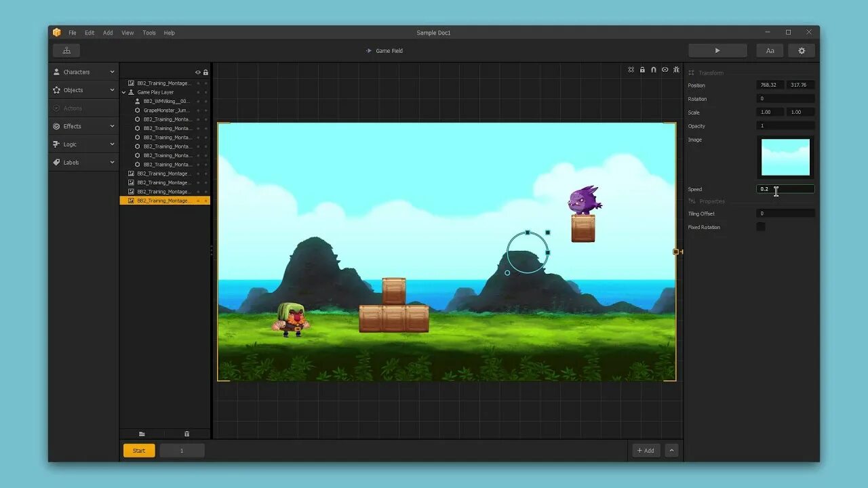Click the trash delete icon below the layer list
The height and width of the screenshot is (488, 868).
click(186, 434)
